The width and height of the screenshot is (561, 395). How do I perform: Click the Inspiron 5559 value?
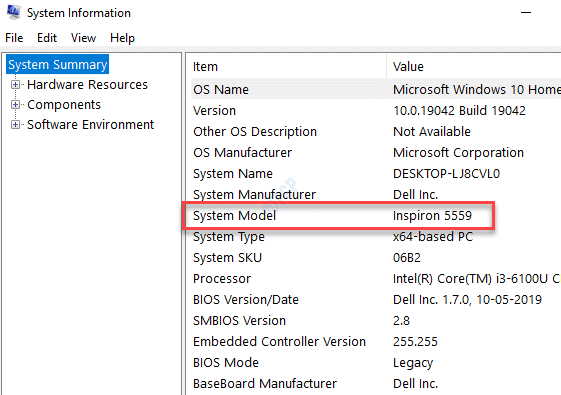[433, 216]
